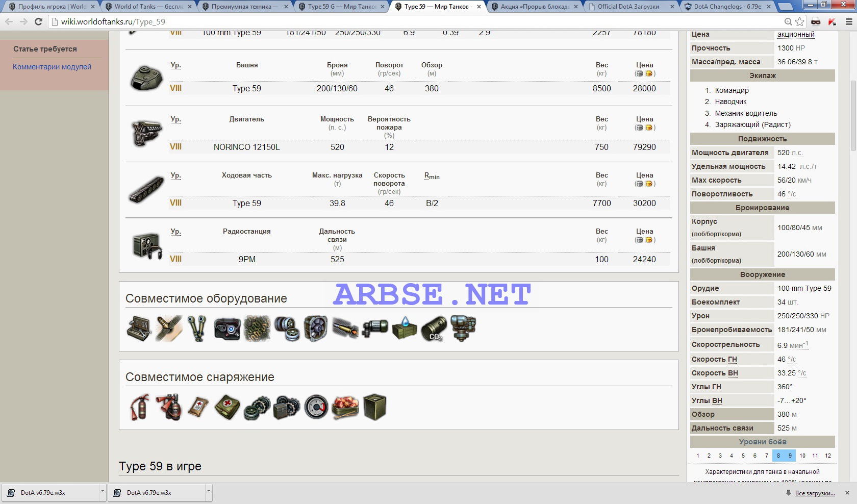Click the Removed Speed Governor gauge icon
The height and width of the screenshot is (504, 857).
click(316, 407)
